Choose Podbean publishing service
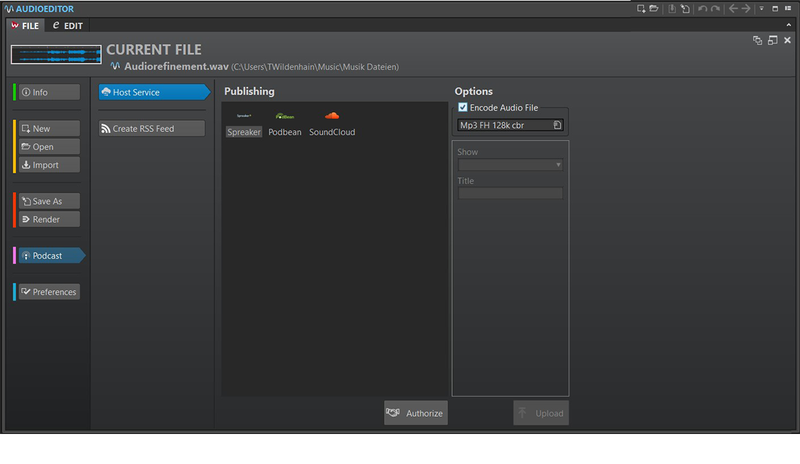The height and width of the screenshot is (464, 800). tap(285, 125)
